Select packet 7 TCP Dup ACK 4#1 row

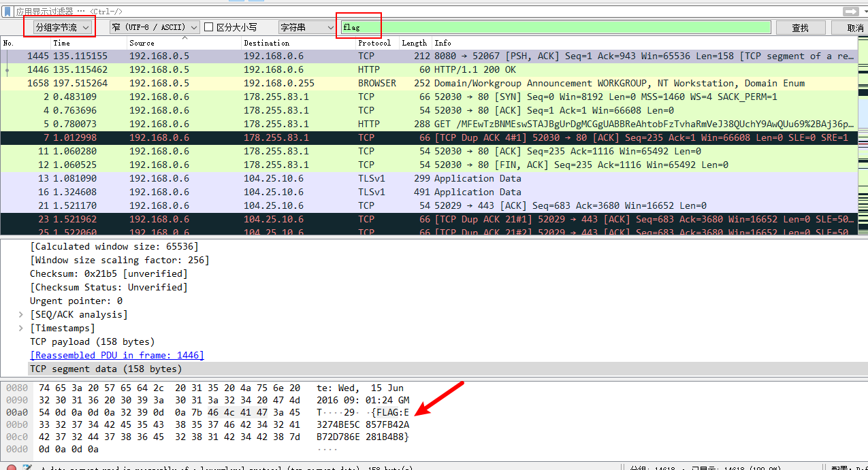(x=428, y=137)
